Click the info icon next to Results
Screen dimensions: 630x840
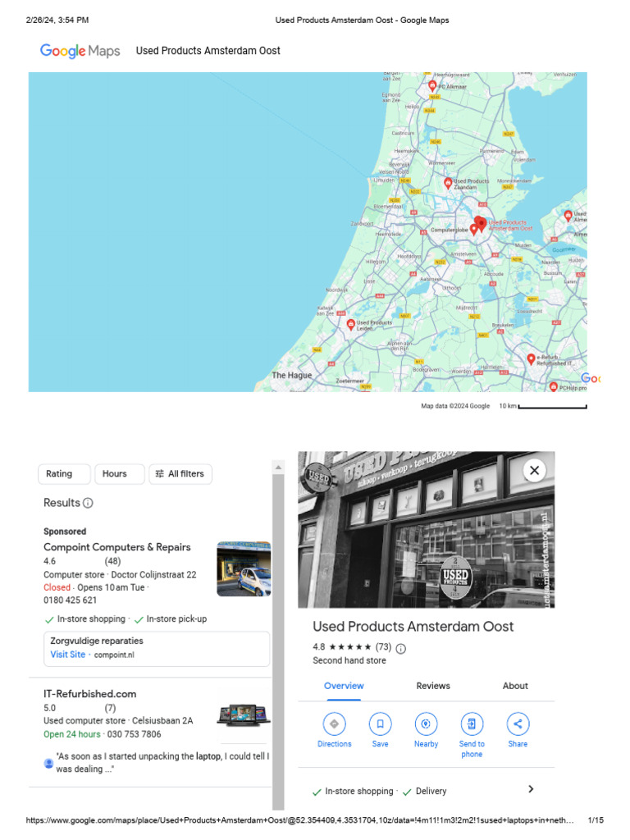[x=89, y=503]
